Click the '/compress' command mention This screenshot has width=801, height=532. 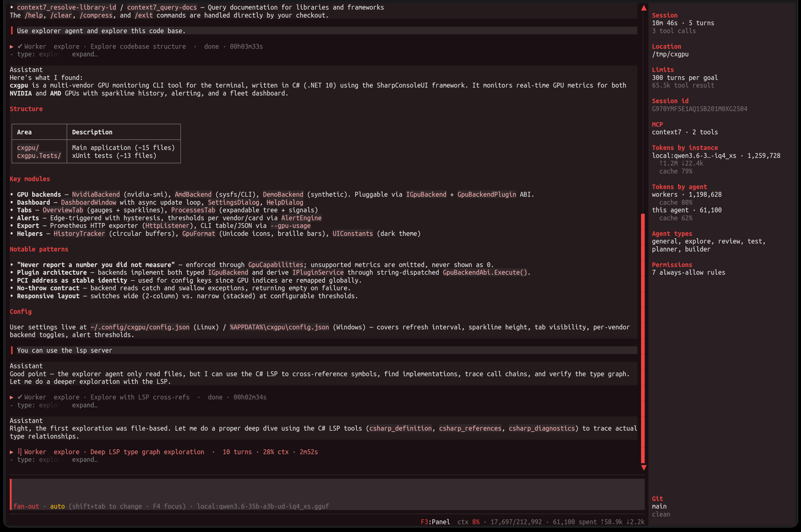(96, 15)
